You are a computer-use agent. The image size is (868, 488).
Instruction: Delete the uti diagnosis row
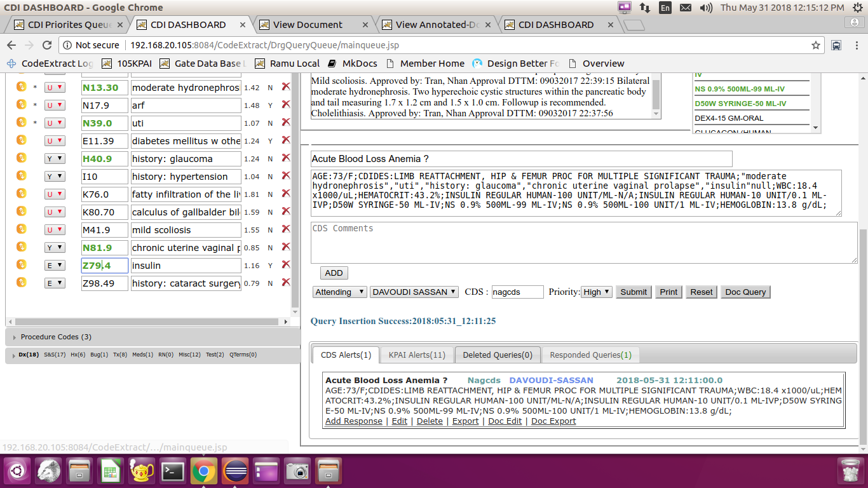coord(286,123)
